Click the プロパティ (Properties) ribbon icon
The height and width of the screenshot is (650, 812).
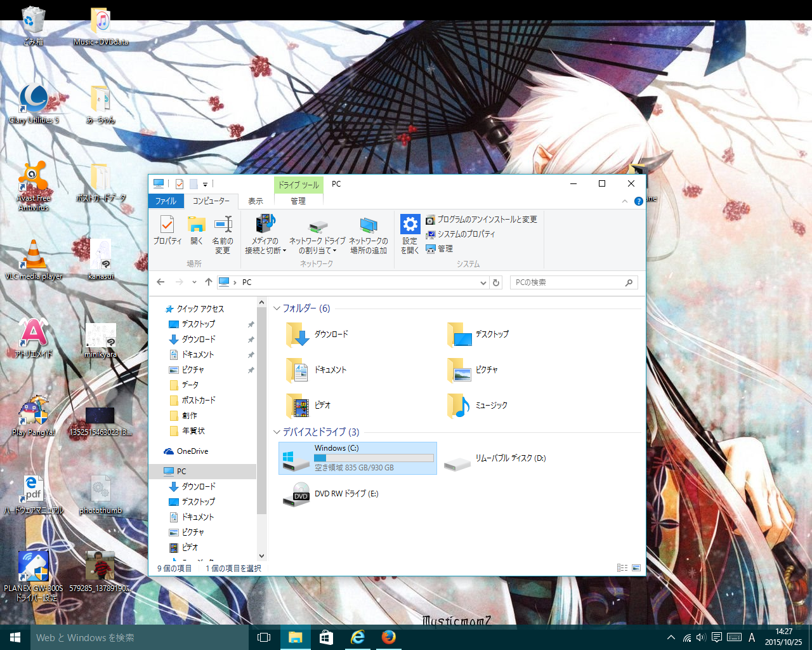point(167,230)
